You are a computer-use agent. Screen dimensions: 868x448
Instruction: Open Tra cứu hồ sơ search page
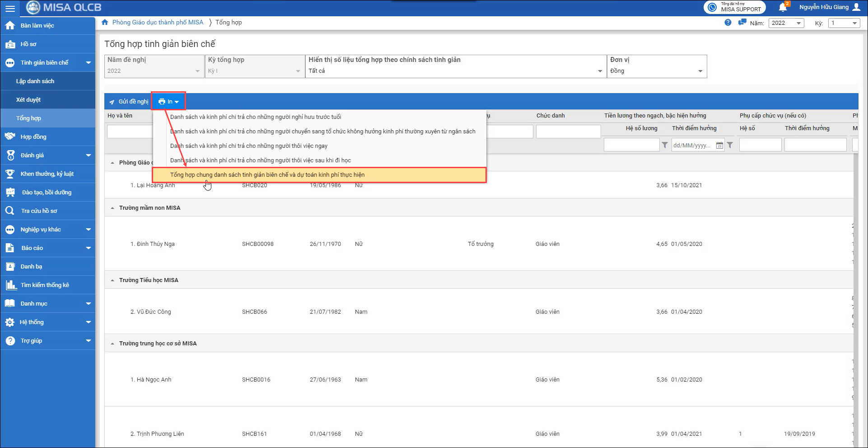pos(39,211)
